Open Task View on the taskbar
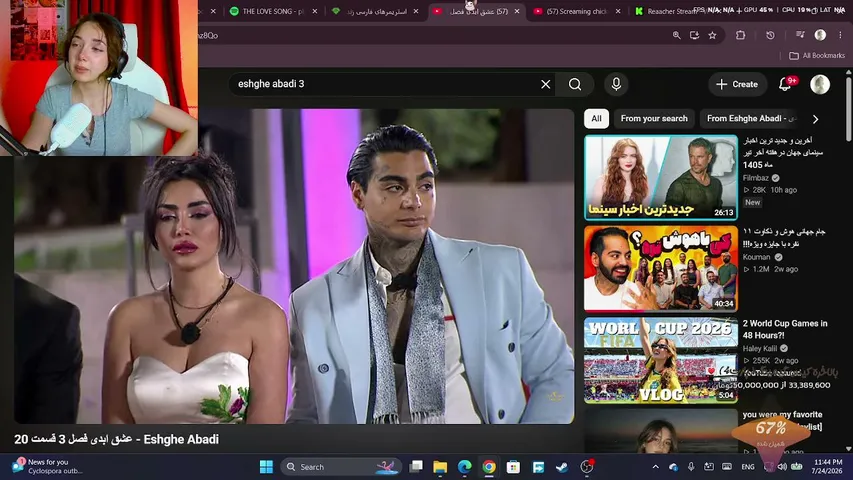The image size is (853, 480). coord(416,467)
